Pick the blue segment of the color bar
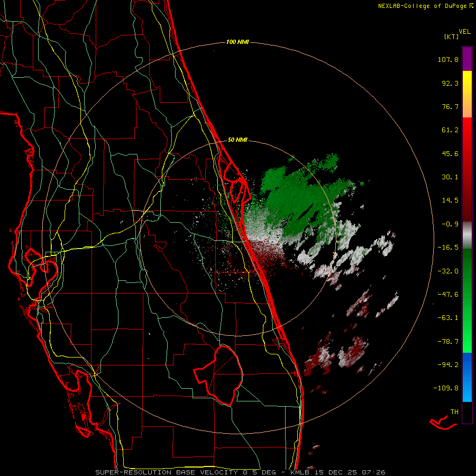Screen dimensions: 476x476 (467, 377)
